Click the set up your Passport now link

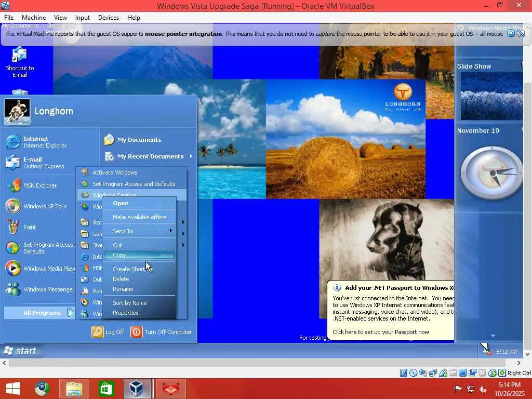pyautogui.click(x=380, y=332)
